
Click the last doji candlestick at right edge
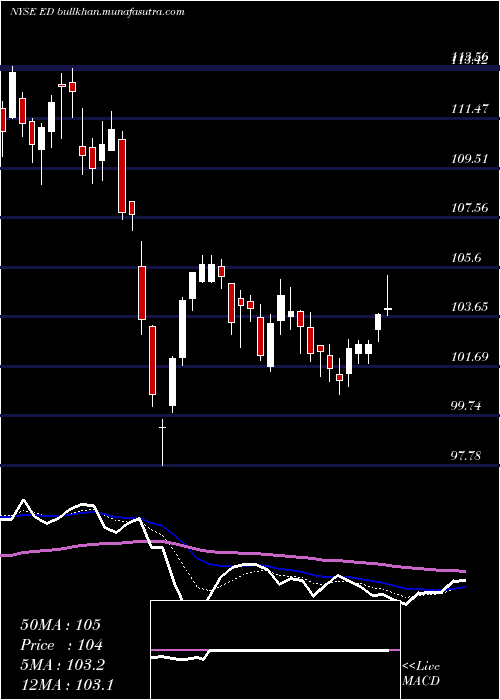[x=388, y=296]
